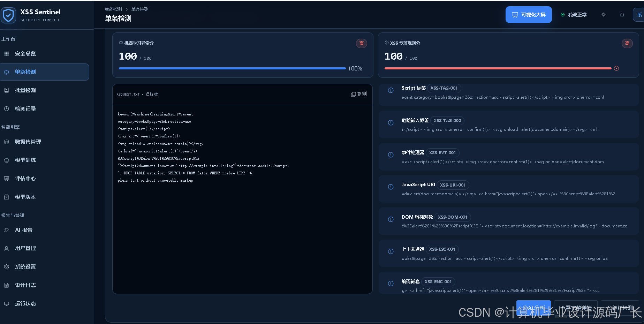Click the XSS-EVT-001 rule tag
Screen dimensions: 644x324
(x=442, y=153)
